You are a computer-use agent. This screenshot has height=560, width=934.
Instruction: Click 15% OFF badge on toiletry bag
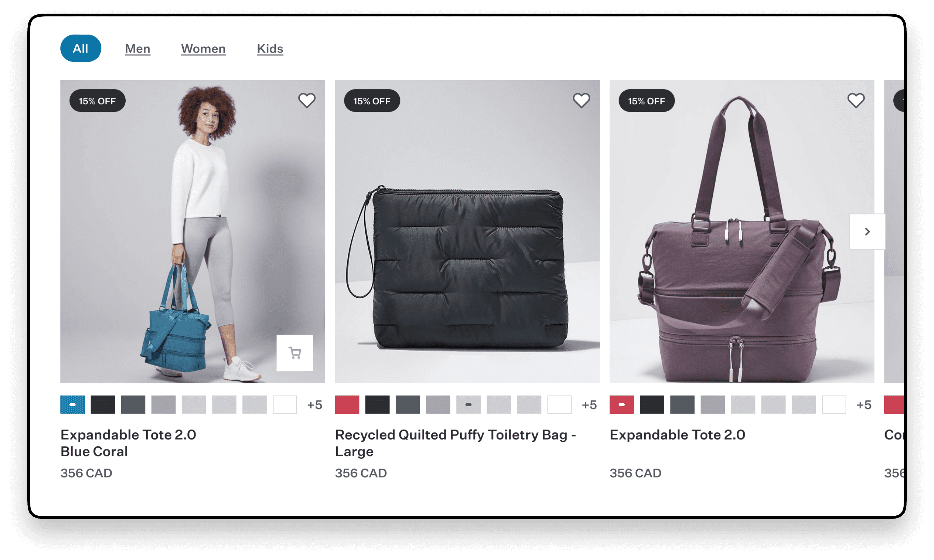(x=372, y=101)
